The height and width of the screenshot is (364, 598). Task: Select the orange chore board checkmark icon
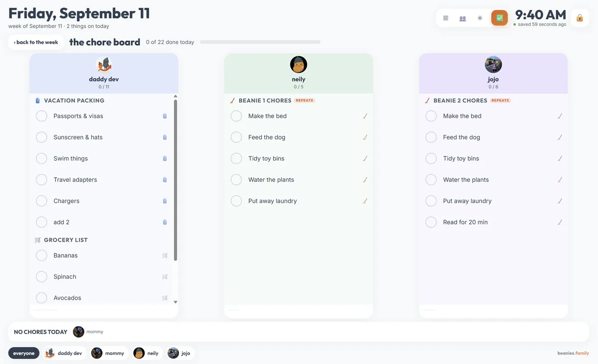tap(499, 18)
